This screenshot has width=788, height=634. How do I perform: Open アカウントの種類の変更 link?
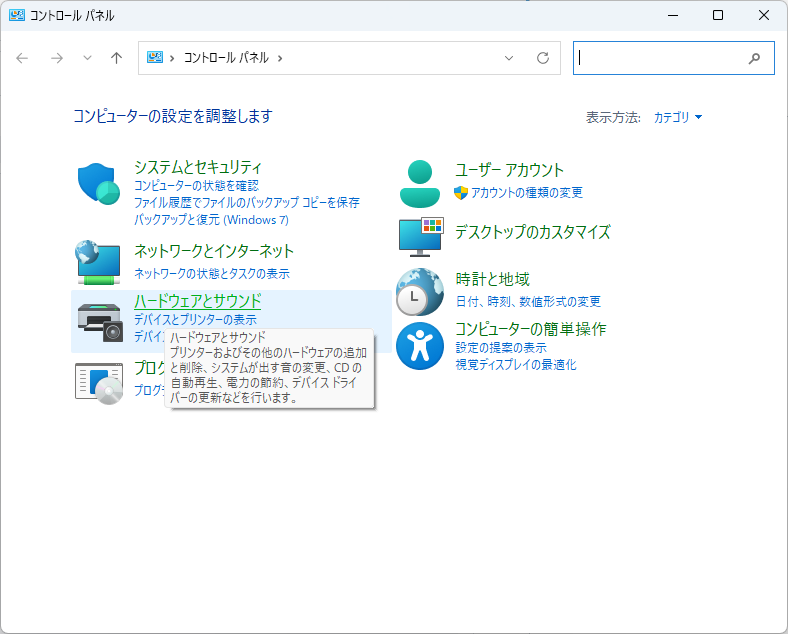pos(527,192)
